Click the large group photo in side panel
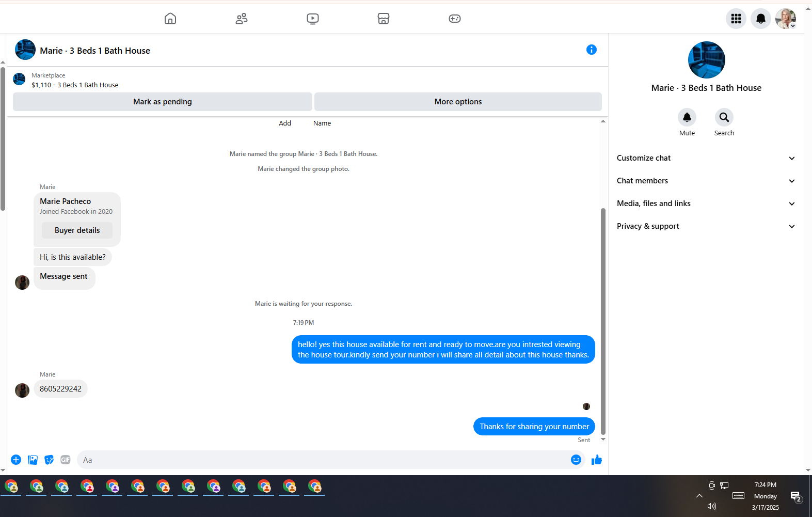Viewport: 812px width, 517px height. (707, 60)
